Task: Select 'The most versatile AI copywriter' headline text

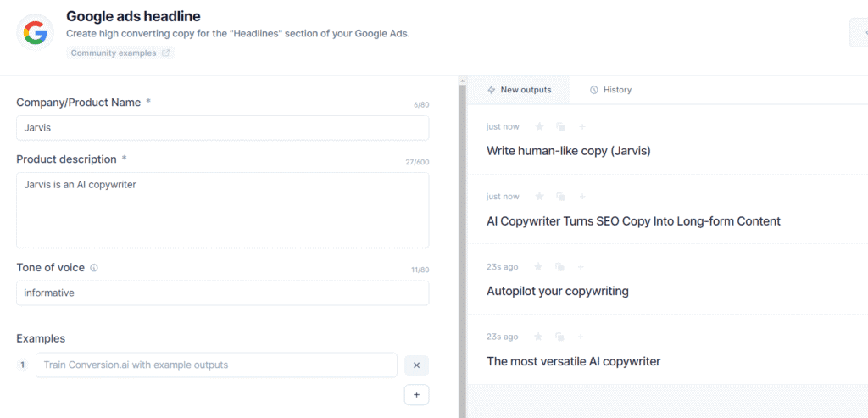Action: 574,361
